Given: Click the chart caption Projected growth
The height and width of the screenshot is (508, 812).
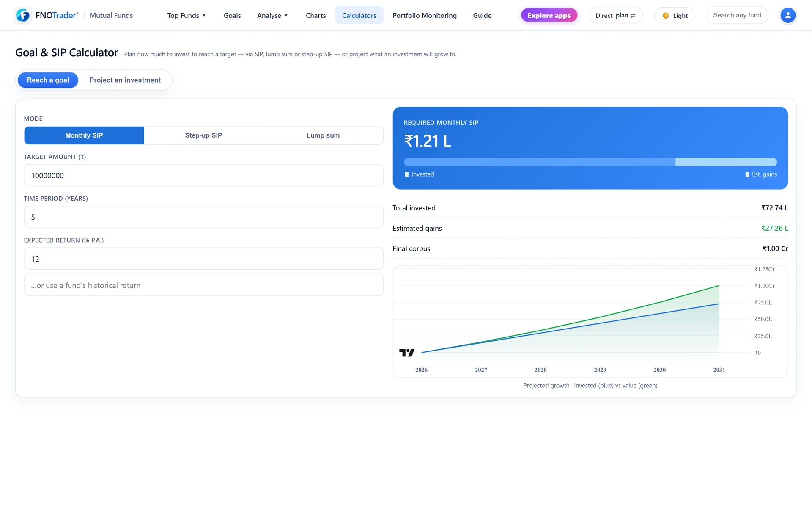Looking at the screenshot, I should coord(590,385).
